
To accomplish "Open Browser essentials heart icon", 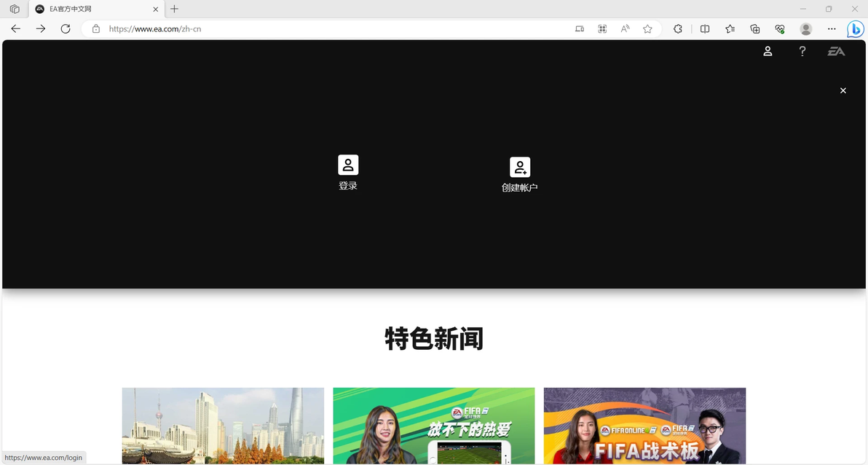I will point(780,29).
